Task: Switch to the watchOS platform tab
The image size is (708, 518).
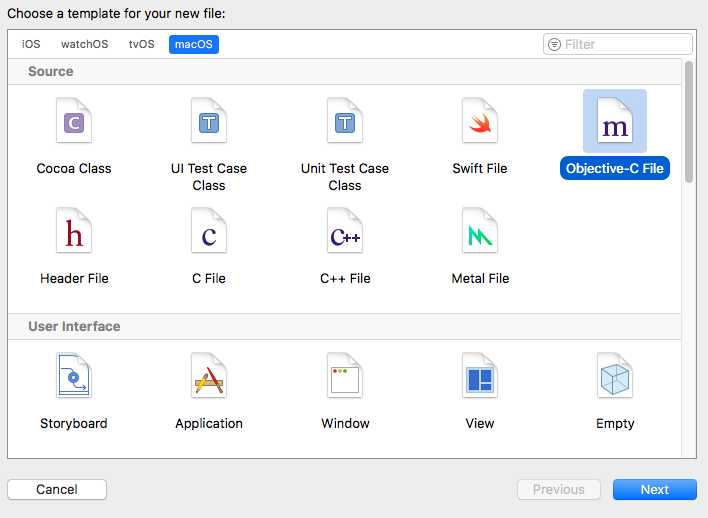Action: [84, 44]
